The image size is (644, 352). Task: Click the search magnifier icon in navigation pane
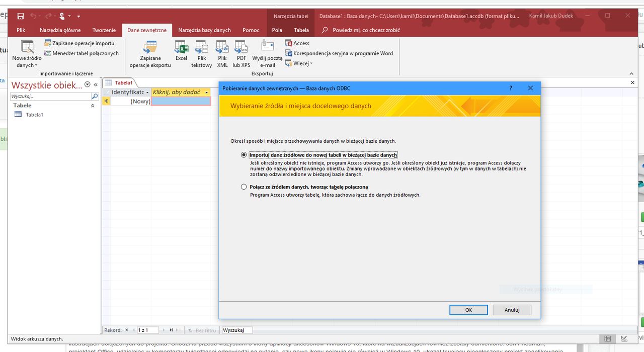pyautogui.click(x=95, y=96)
